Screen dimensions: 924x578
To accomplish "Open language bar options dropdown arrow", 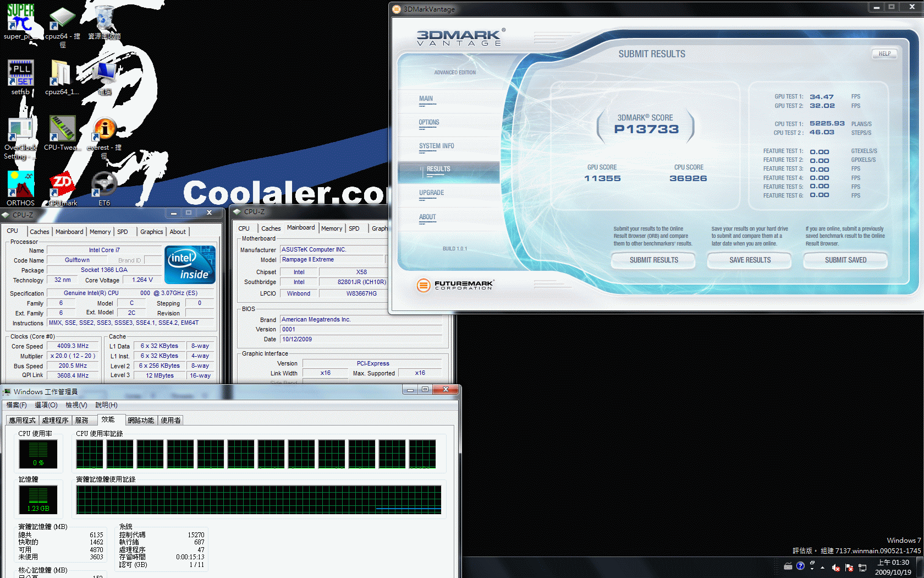I will [812, 569].
